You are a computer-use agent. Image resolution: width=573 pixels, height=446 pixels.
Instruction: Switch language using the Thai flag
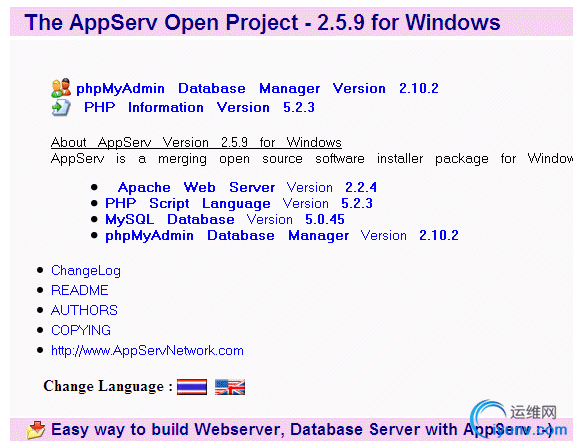click(192, 387)
